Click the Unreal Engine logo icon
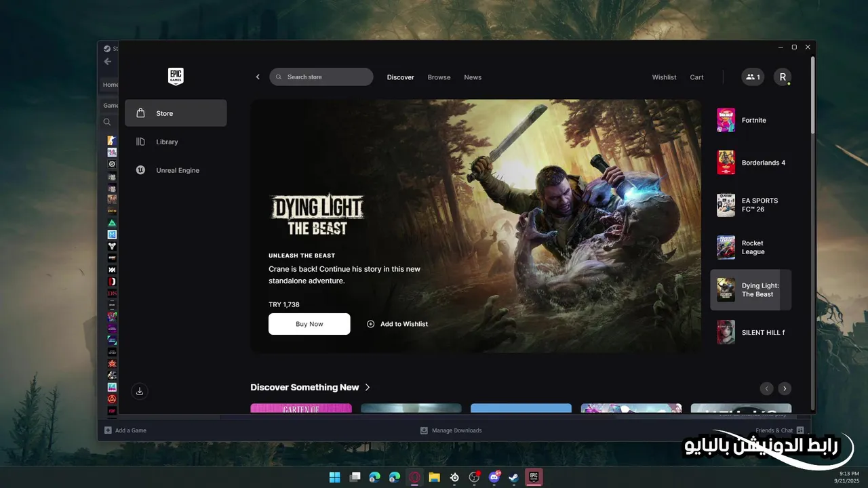This screenshot has width=868, height=488. click(x=140, y=170)
